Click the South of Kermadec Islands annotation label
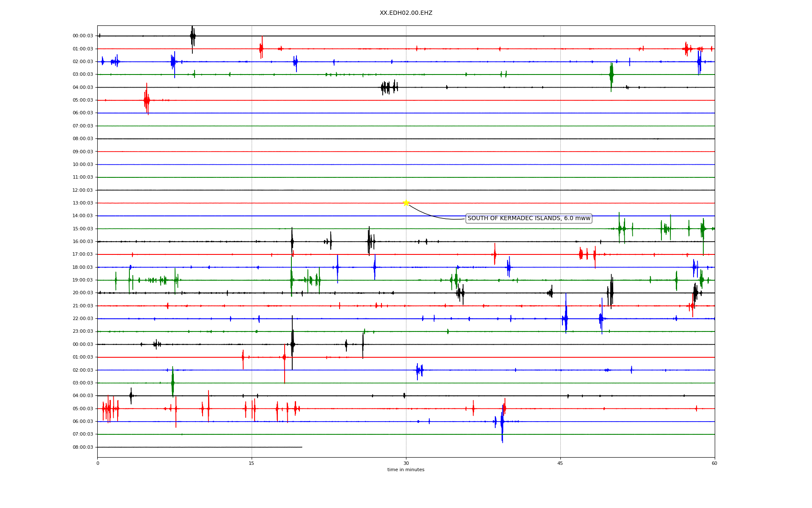The width and height of the screenshot is (812, 508). tap(528, 218)
